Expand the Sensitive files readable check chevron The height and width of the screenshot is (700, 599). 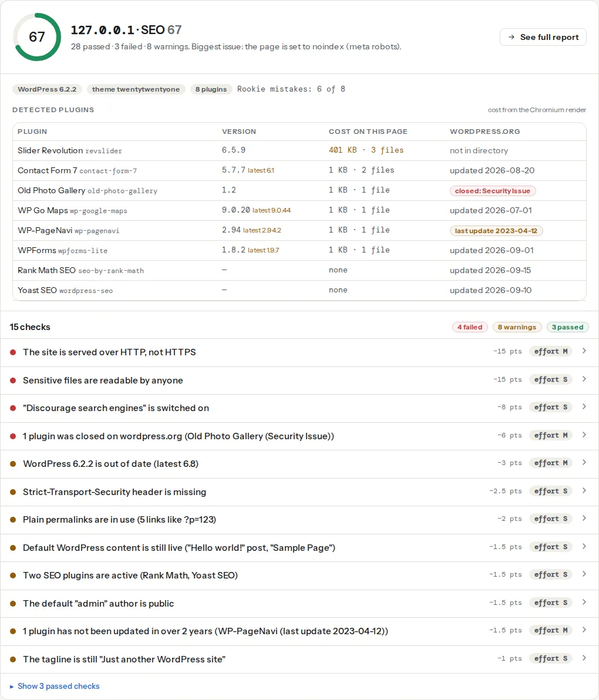(584, 379)
